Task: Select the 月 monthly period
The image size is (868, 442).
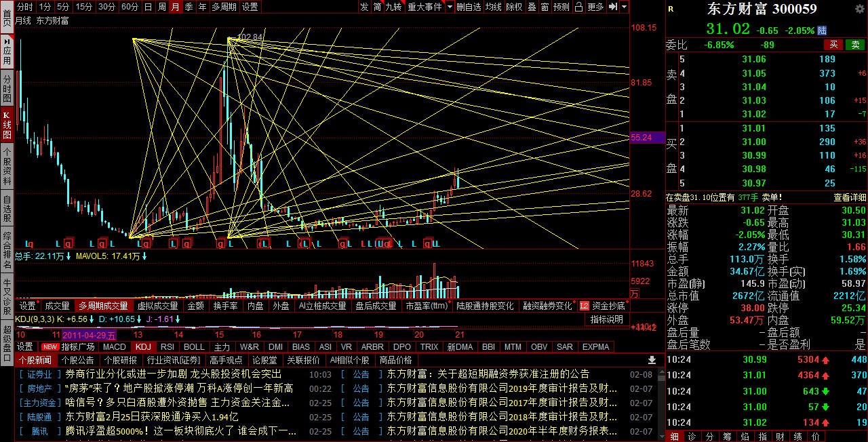Action: [x=176, y=7]
